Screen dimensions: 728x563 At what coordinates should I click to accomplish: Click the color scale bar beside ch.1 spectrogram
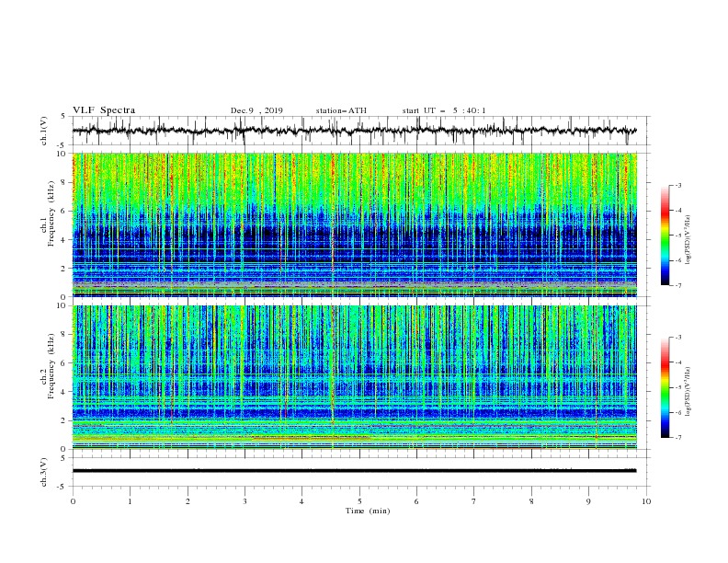click(x=665, y=236)
